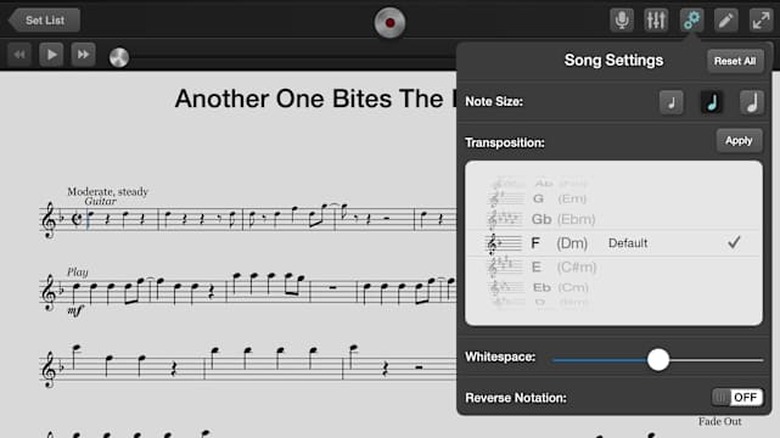Tap the microphone icon in the toolbar
The height and width of the screenshot is (438, 780).
coord(623,19)
